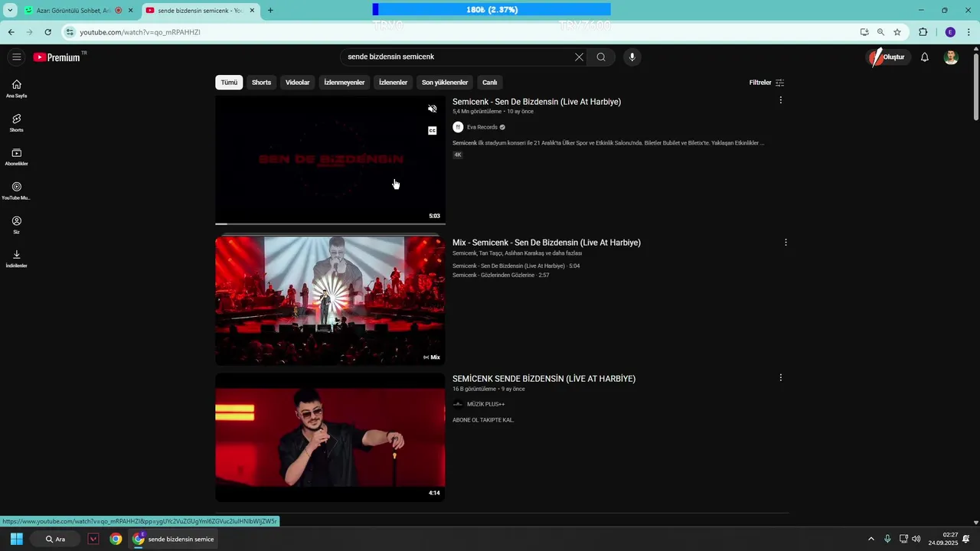Open YouTube notifications bell

click(x=924, y=57)
